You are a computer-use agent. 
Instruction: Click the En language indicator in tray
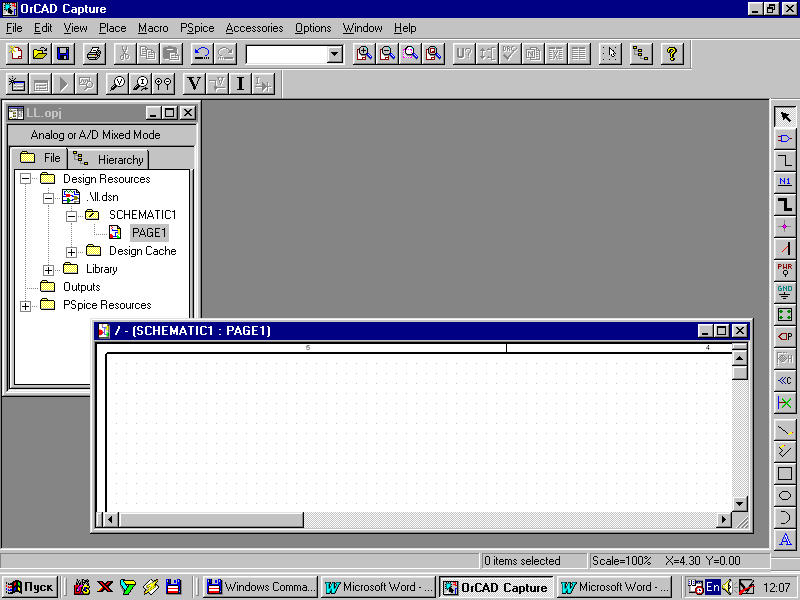[x=712, y=587]
